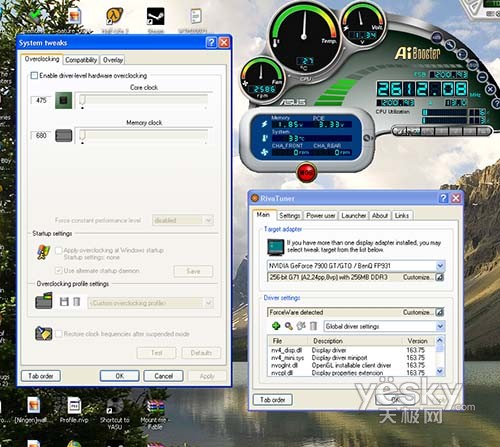
Task: Open the Profile.nvp desktop file
Action: click(x=74, y=410)
